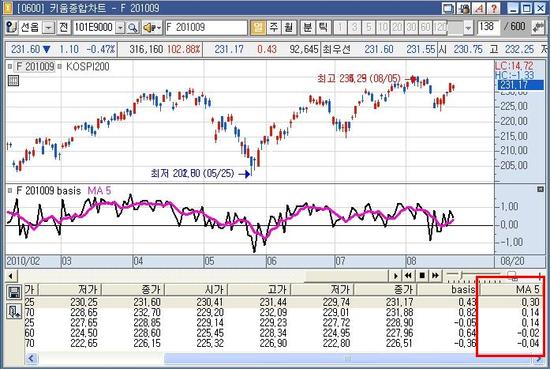Open the 101E9000 code dropdown
550x369 pixels.
pos(120,27)
